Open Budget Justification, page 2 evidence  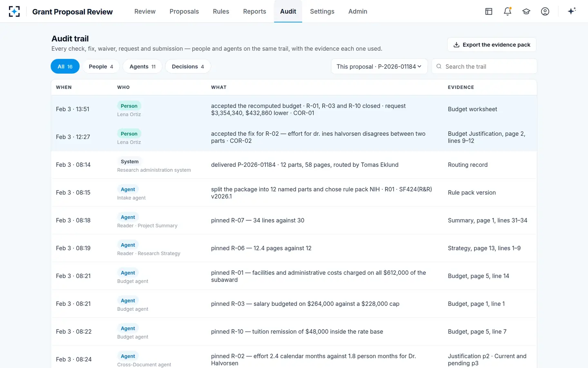487,137
